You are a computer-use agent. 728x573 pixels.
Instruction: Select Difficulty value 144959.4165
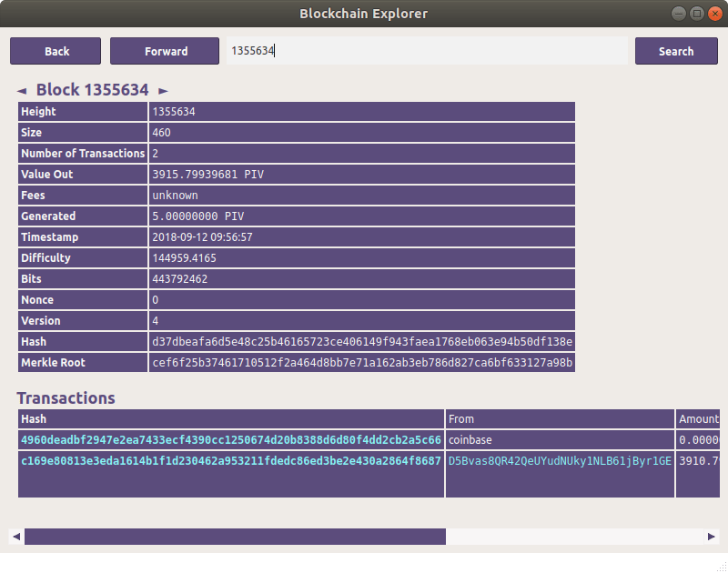point(185,258)
